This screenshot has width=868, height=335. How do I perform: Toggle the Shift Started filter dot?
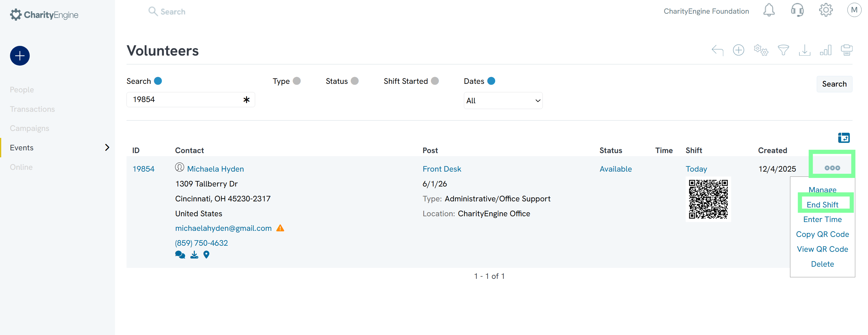(x=435, y=81)
